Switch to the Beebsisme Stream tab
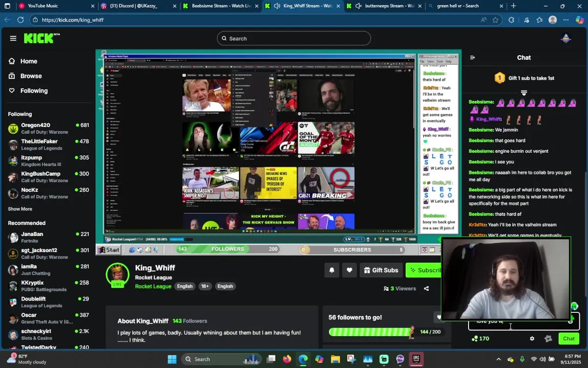Image resolution: width=588 pixels, height=368 pixels. 220,6
